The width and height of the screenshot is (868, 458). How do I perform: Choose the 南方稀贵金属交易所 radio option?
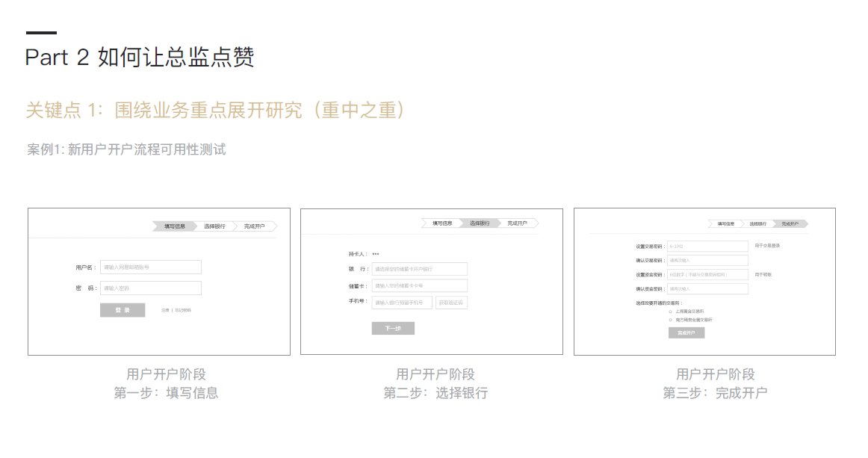[x=671, y=320]
